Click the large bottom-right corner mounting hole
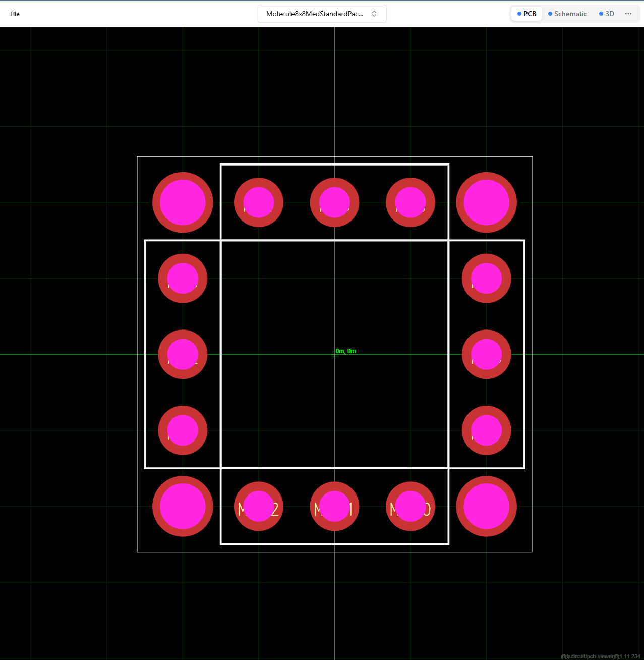The height and width of the screenshot is (660, 644). coord(487,507)
